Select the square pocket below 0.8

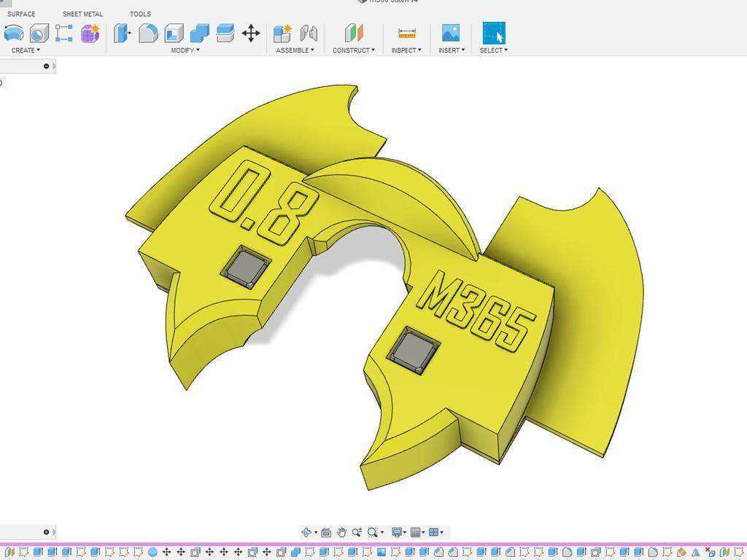[x=247, y=268]
